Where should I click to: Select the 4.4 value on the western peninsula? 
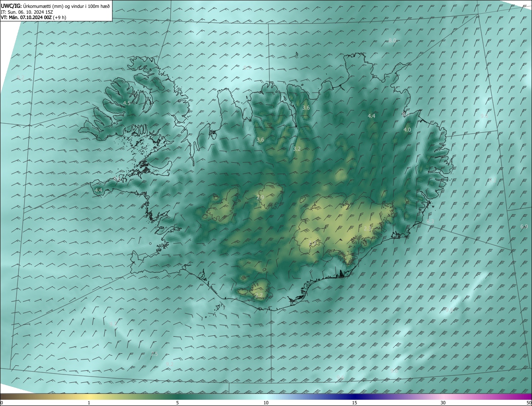[99, 190]
